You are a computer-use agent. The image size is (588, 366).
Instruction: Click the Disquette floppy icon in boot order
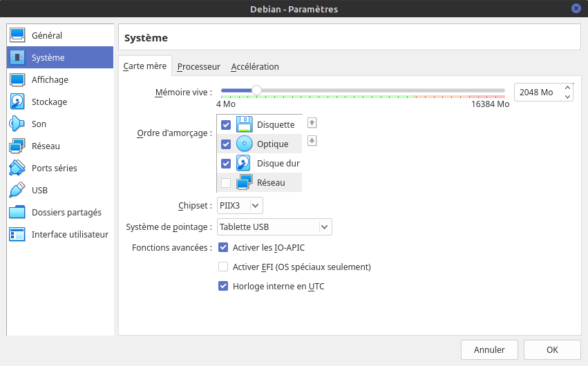[244, 124]
